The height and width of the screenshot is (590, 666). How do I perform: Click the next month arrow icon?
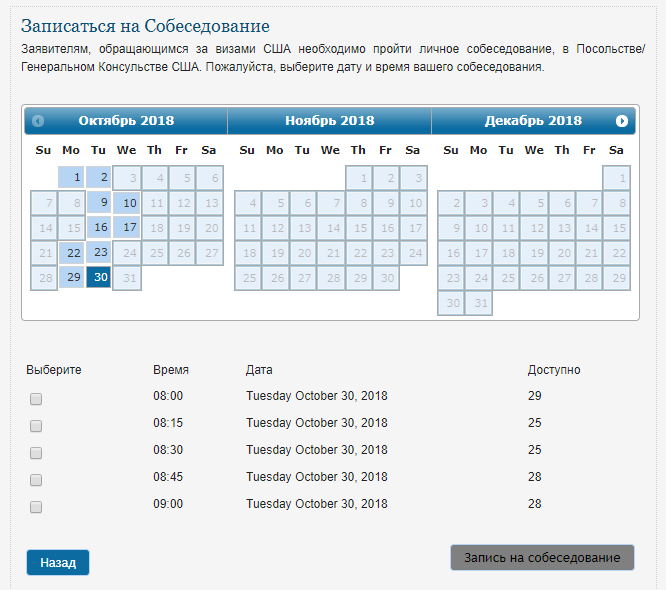[x=622, y=121]
